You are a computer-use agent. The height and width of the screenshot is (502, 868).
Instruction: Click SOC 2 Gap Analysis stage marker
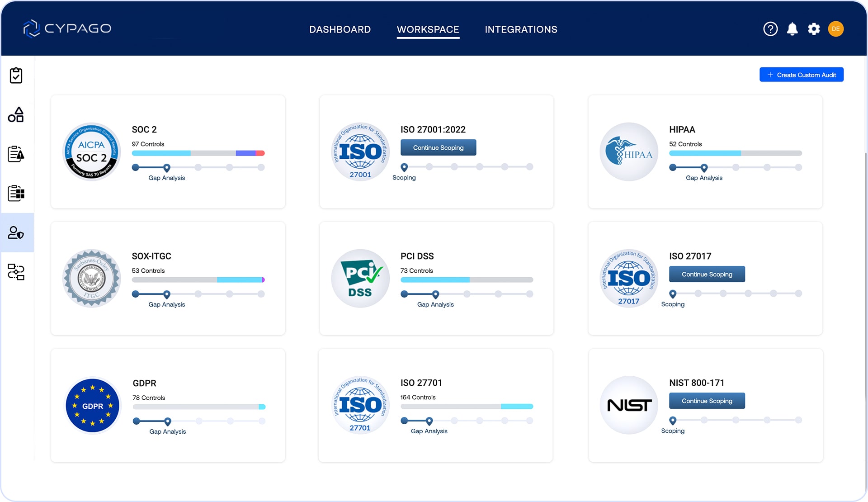[167, 168]
